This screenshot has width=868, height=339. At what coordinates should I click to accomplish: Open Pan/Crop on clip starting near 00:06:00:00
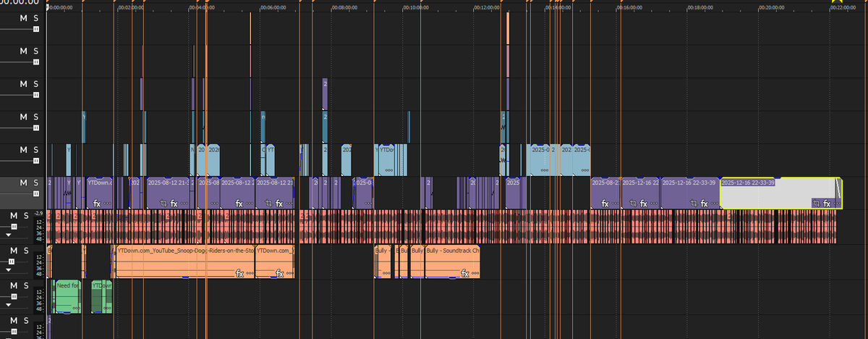click(271, 204)
